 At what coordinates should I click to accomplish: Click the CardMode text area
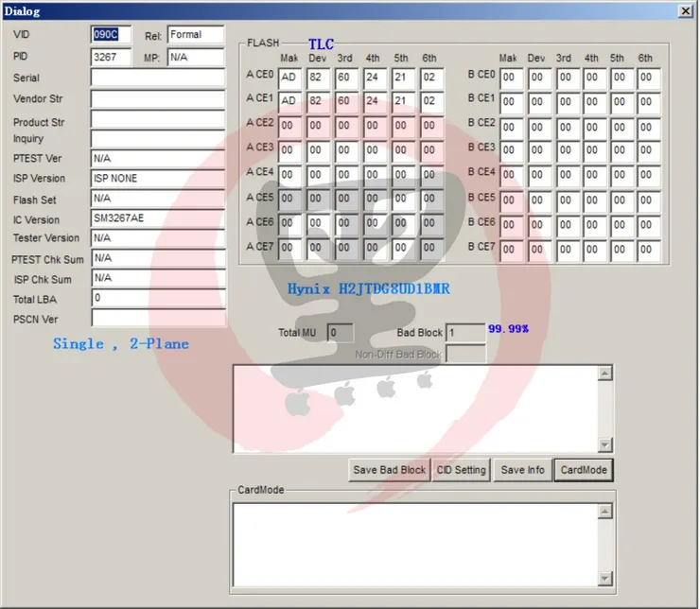pos(415,545)
